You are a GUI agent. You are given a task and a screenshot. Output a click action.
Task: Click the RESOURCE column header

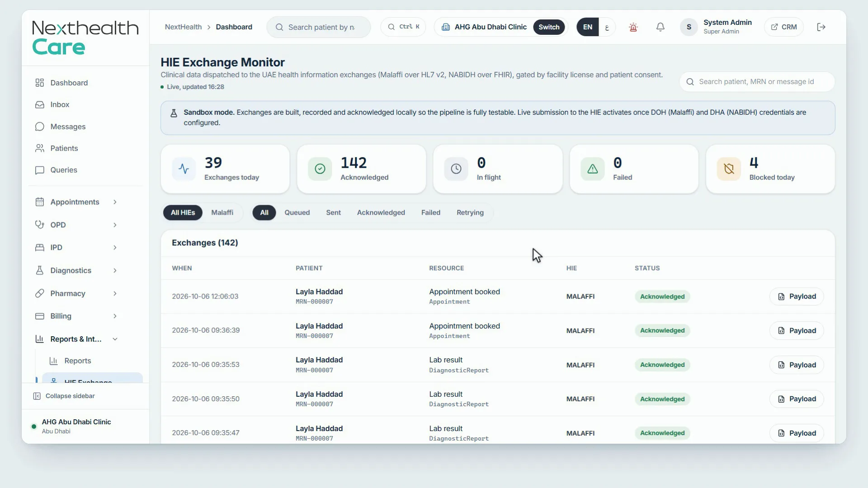click(x=446, y=268)
